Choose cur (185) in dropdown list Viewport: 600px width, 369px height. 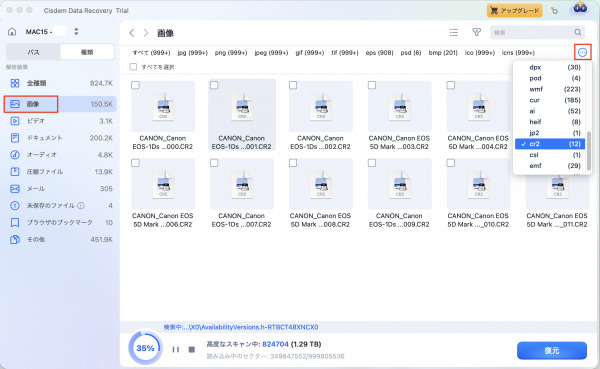click(x=550, y=100)
